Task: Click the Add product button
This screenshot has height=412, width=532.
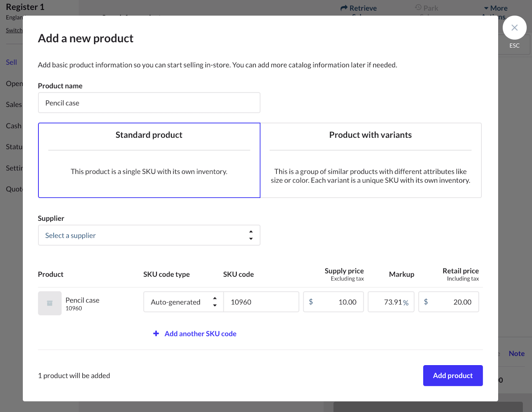Action: (x=453, y=375)
